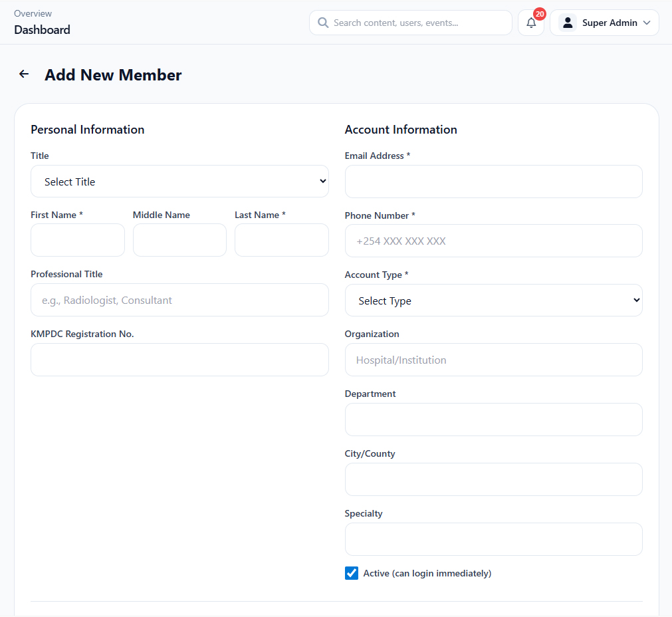Focus the Organization Hospital/Institution field

(x=493, y=360)
